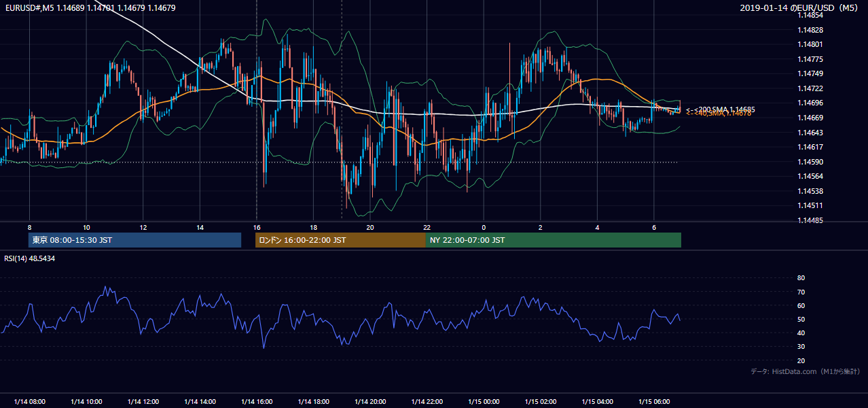The width and height of the screenshot is (868, 408).
Task: Click price axis label 1.14801
Action: pos(811,45)
